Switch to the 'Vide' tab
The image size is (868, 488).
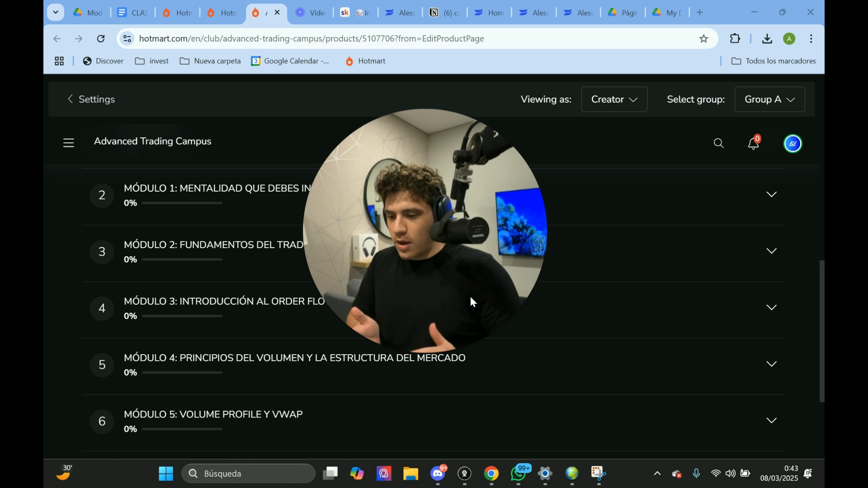coord(311,13)
